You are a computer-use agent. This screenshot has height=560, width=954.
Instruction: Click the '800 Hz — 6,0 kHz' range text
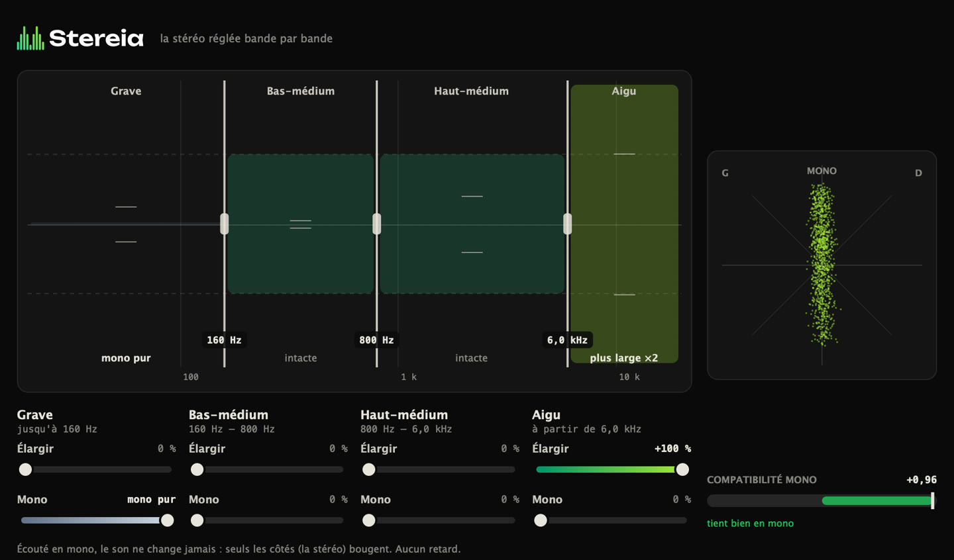click(x=406, y=429)
